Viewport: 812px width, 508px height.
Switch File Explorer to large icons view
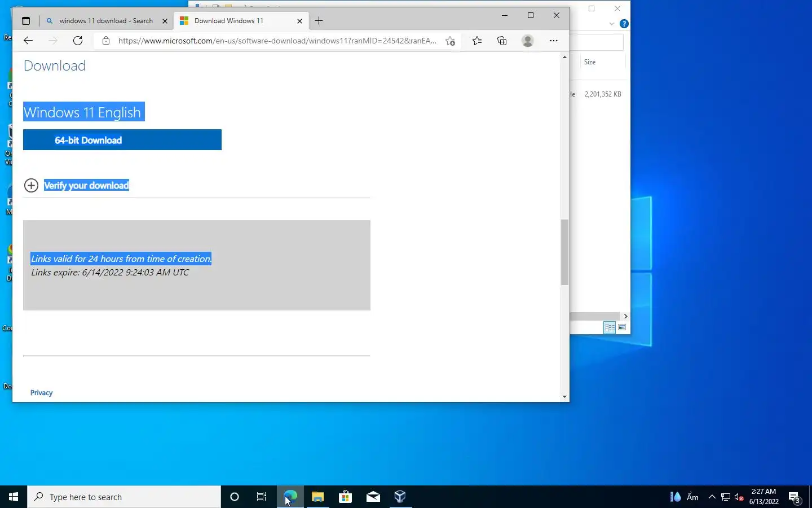tap(622, 327)
